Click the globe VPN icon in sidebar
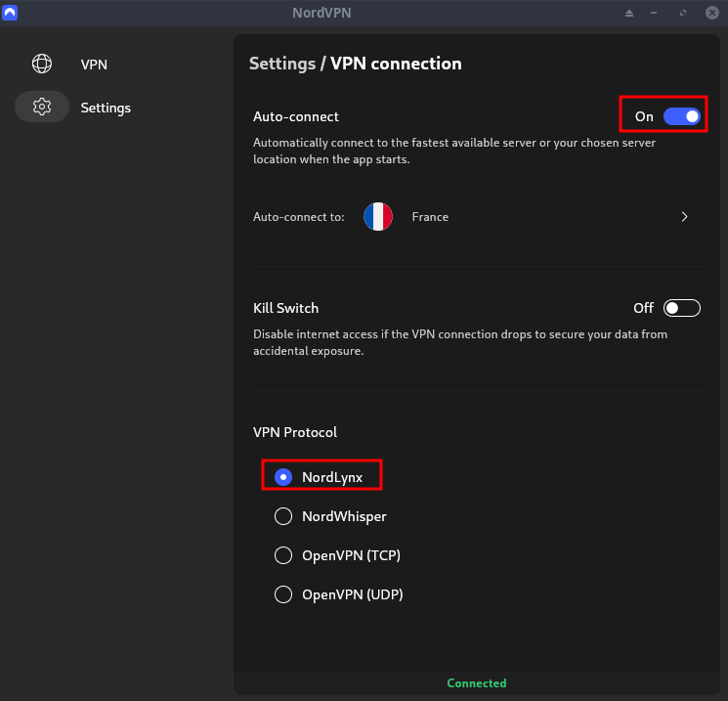This screenshot has width=728, height=701. coord(42,65)
